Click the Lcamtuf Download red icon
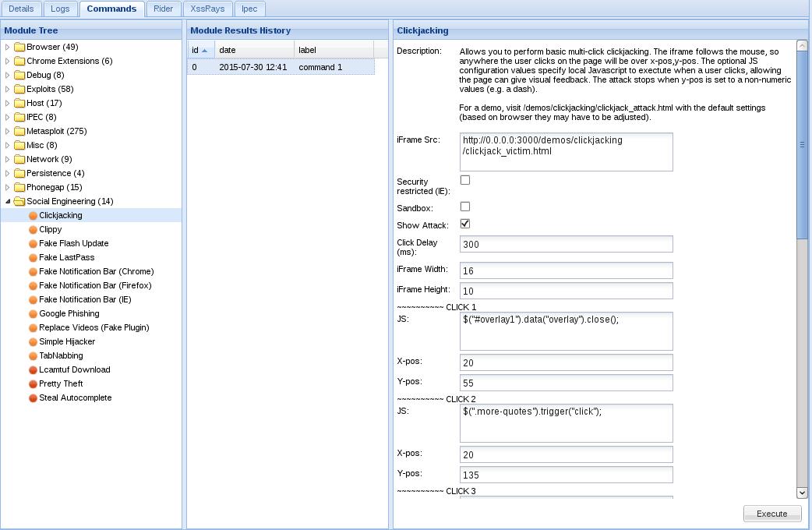The image size is (812, 530). [33, 370]
